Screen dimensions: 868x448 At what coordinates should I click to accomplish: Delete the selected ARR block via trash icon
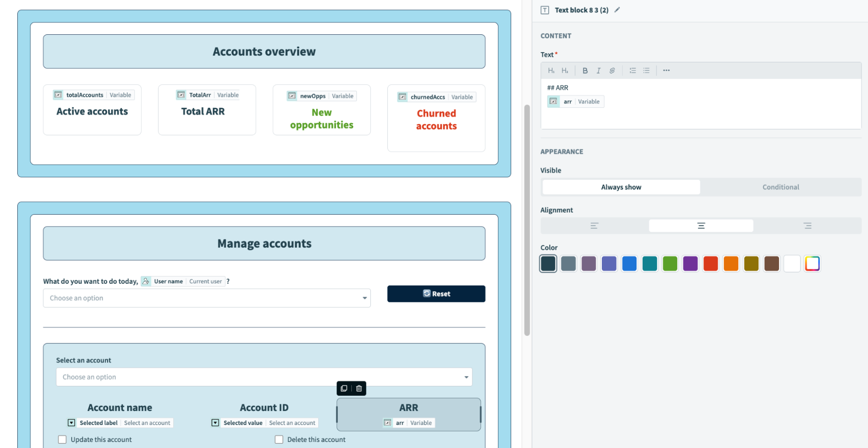(359, 388)
